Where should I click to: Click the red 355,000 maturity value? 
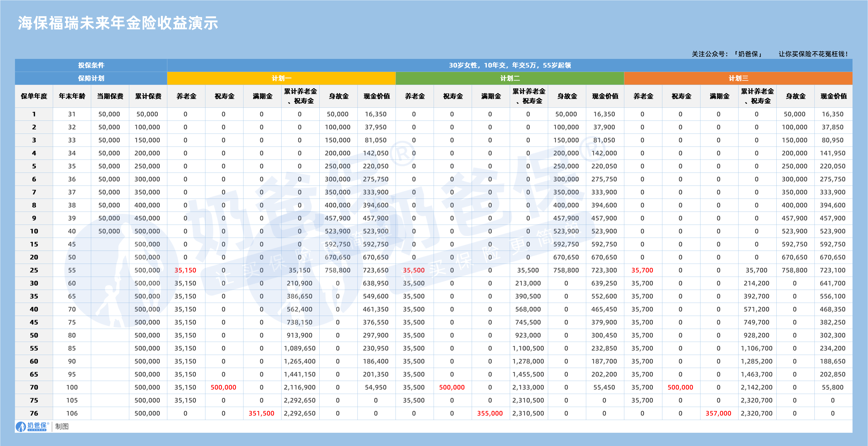[490, 413]
